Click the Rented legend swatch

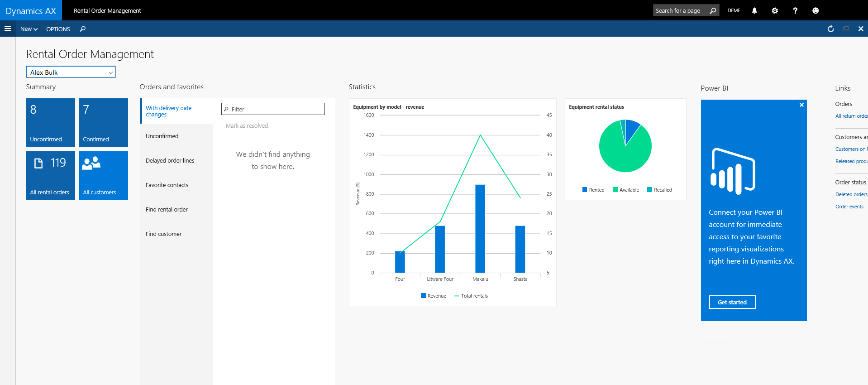(585, 190)
